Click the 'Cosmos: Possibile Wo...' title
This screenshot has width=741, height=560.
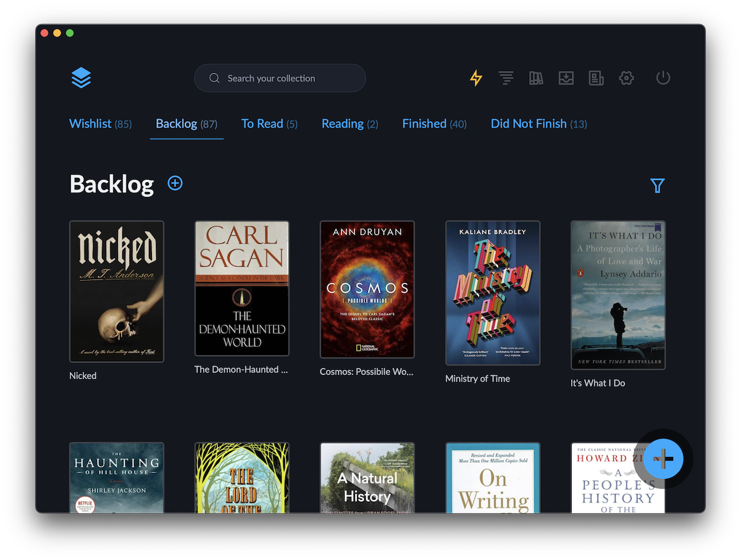click(x=367, y=372)
